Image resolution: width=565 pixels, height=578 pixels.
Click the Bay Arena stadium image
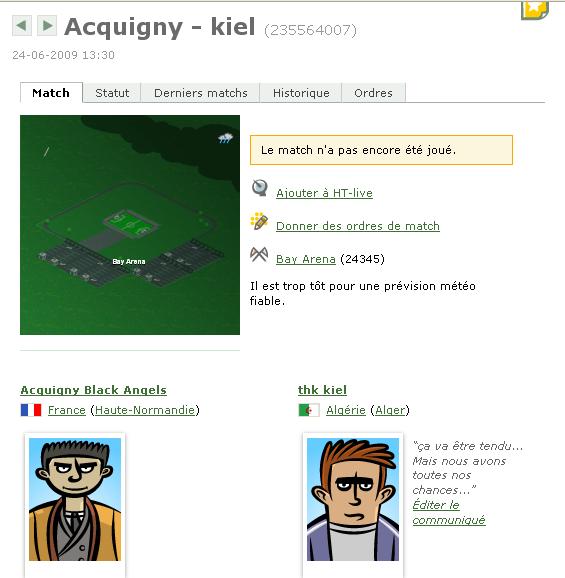tap(130, 225)
